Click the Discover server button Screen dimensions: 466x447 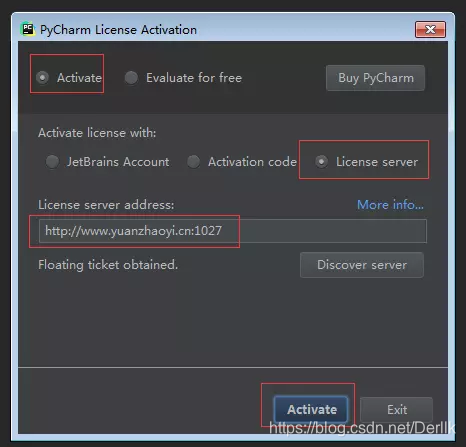[x=362, y=265]
